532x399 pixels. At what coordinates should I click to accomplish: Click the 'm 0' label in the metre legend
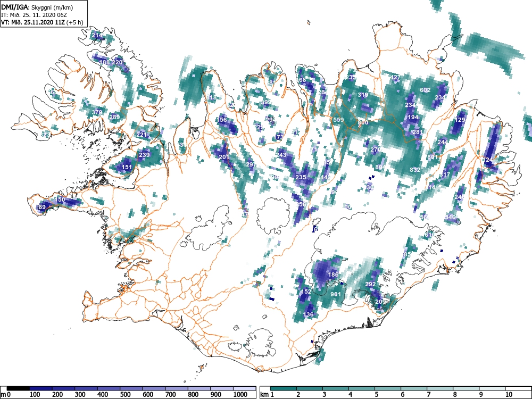tap(6, 395)
